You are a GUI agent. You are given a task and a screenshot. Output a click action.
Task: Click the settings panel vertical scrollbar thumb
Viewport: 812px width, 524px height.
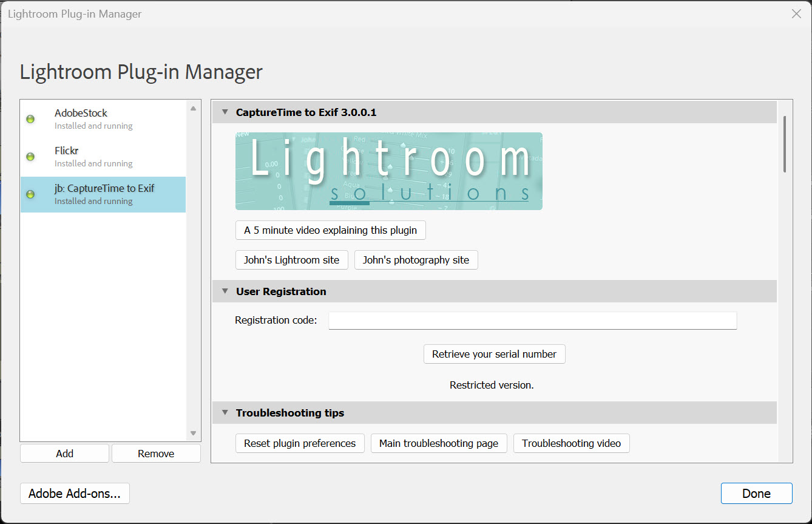pyautogui.click(x=785, y=144)
